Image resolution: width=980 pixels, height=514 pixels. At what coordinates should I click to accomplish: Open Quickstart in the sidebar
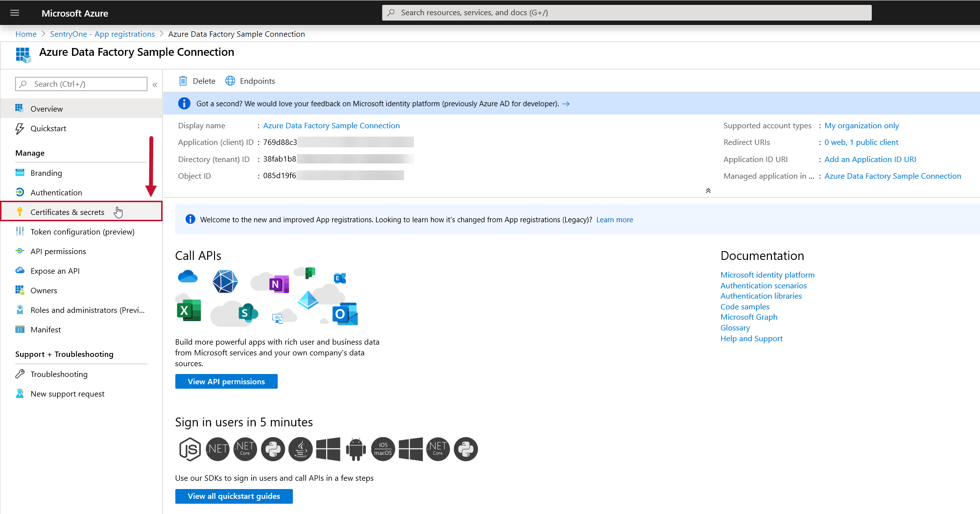click(81, 128)
